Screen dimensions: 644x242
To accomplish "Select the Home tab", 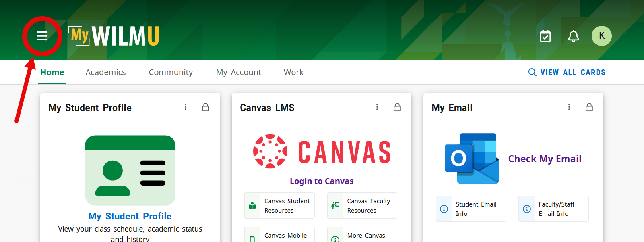I will click(52, 72).
